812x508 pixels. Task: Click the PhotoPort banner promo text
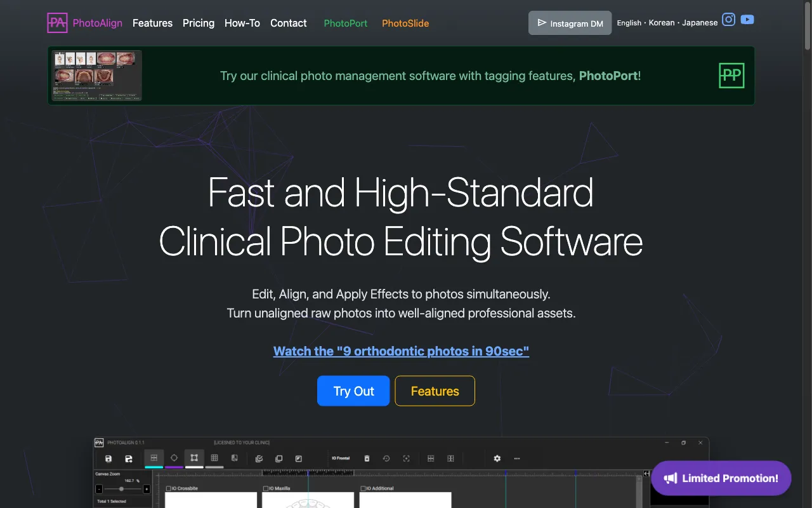(431, 76)
